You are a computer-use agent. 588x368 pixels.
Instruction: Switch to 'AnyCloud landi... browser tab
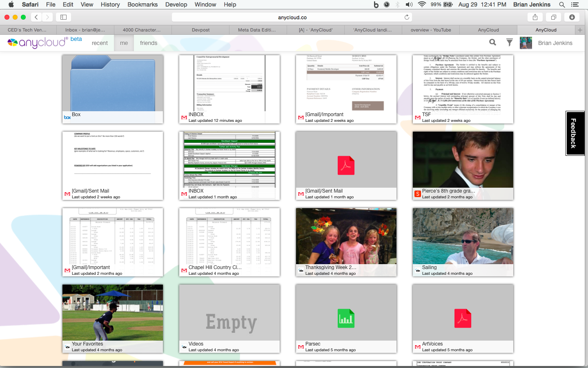pyautogui.click(x=373, y=30)
